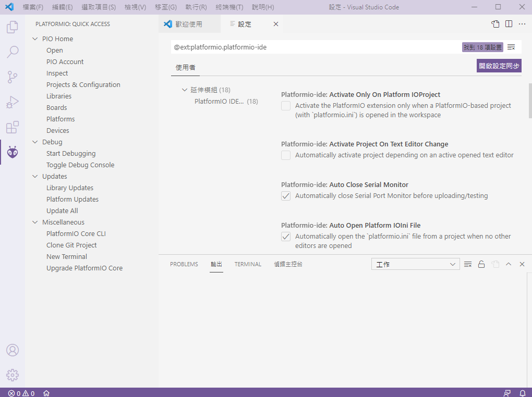Screen dimensions: 532x397
Task: Click the Split Editor icon
Action: [x=509, y=24]
